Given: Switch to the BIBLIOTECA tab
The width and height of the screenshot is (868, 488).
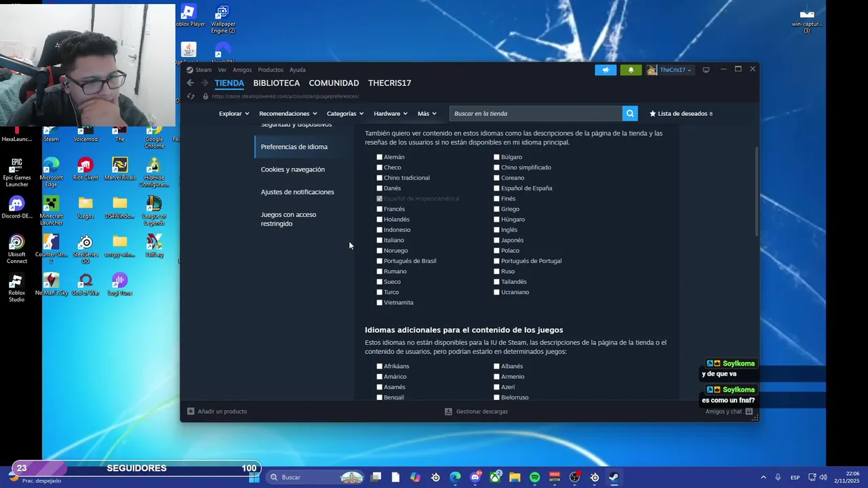Looking at the screenshot, I should (276, 83).
